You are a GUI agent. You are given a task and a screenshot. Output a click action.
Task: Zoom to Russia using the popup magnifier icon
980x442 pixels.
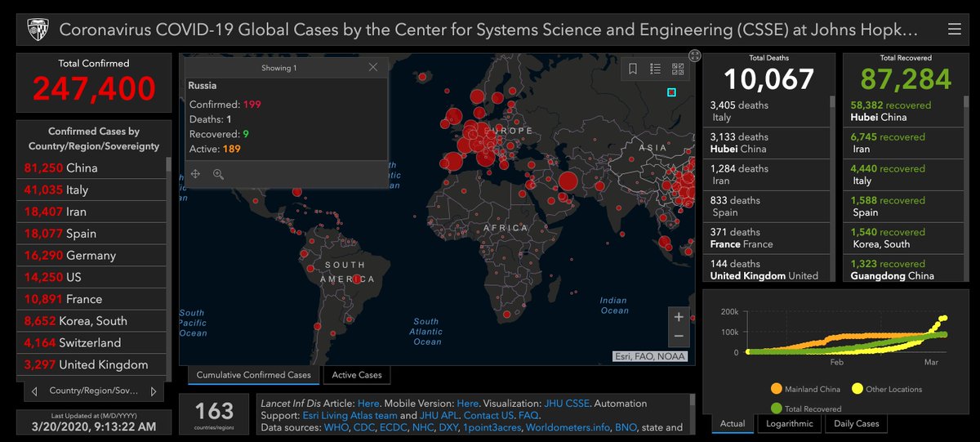(218, 174)
